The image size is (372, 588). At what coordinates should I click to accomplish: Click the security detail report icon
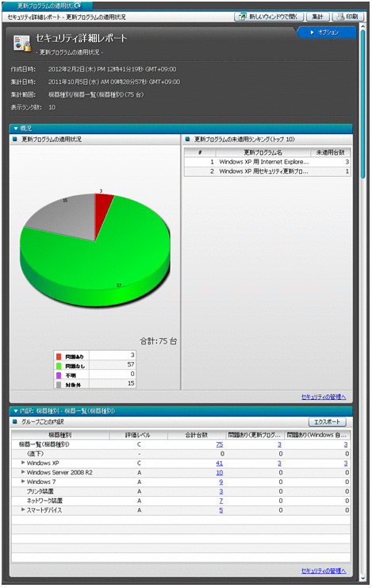point(21,43)
